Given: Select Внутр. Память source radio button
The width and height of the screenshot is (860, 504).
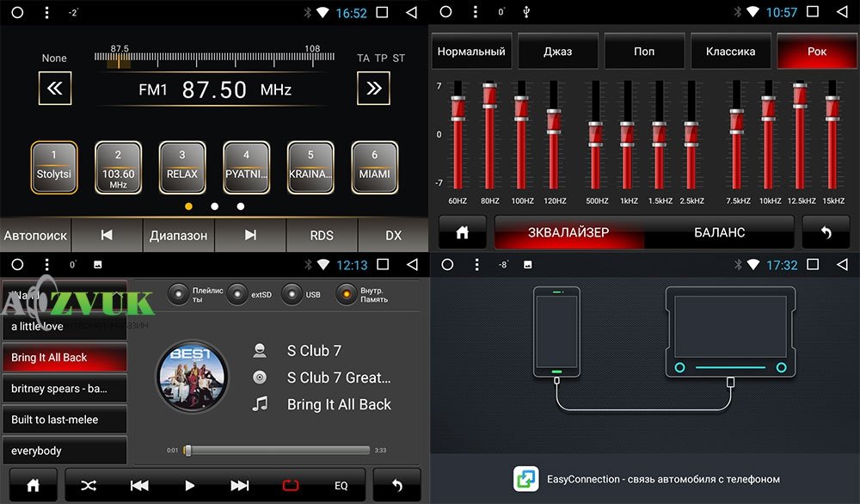Looking at the screenshot, I should click(x=346, y=294).
